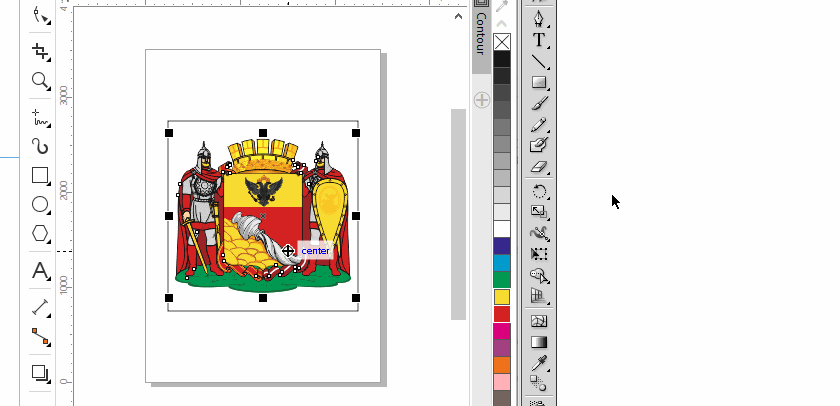The width and height of the screenshot is (840, 406).
Task: Activate the Eraser tool
Action: tap(539, 167)
